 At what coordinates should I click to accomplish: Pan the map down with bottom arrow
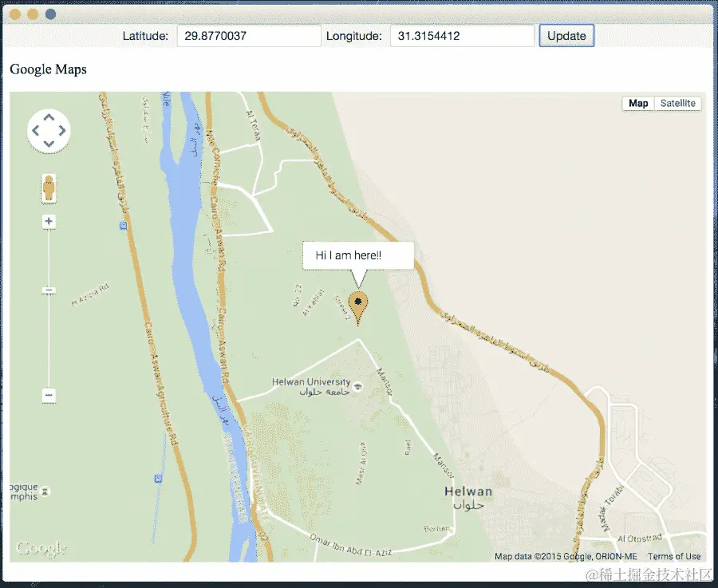point(49,144)
